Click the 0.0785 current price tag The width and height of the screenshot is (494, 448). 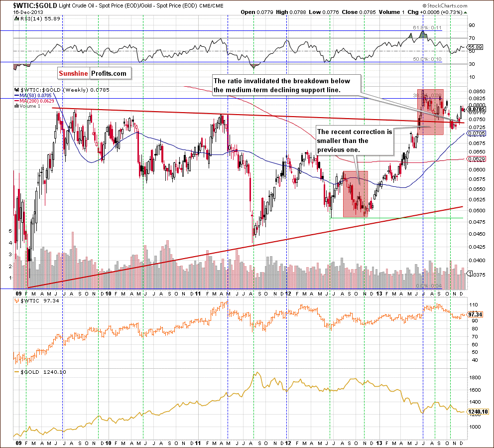[477, 110]
